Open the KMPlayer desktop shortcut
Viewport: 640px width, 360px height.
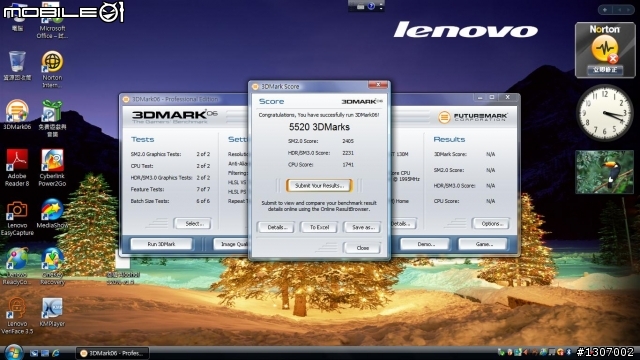52,313
